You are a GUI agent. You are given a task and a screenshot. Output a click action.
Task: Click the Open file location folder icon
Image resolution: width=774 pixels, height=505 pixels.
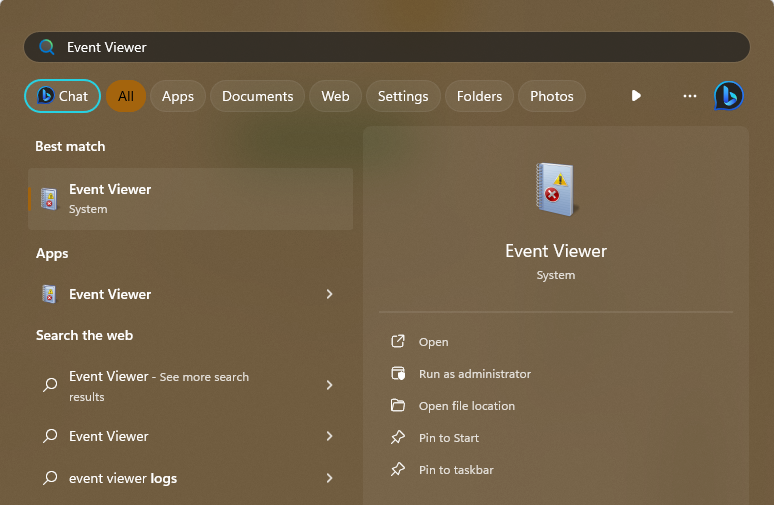click(x=398, y=406)
